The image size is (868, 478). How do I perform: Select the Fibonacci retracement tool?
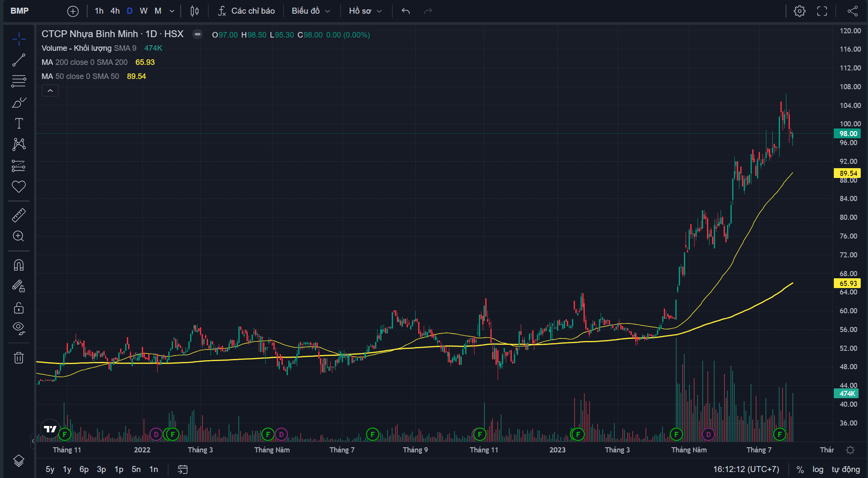(x=19, y=81)
